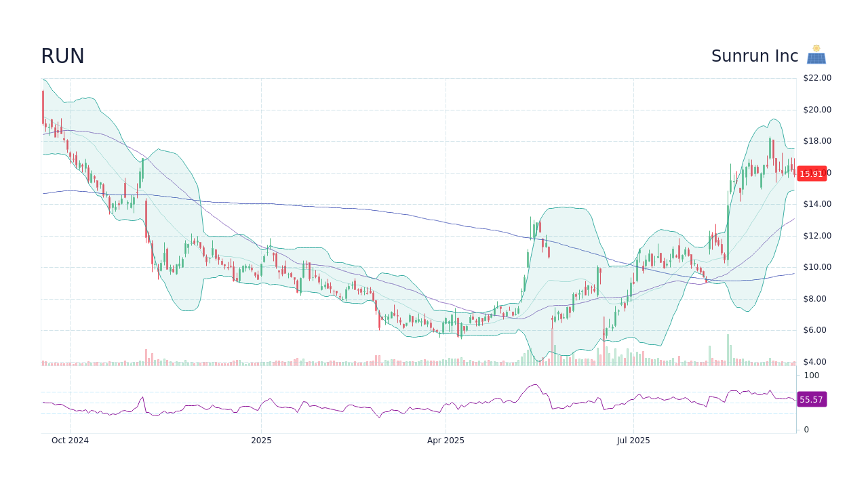868x488 pixels.
Task: Click the Sunrun solar panel icon
Action: point(816,54)
